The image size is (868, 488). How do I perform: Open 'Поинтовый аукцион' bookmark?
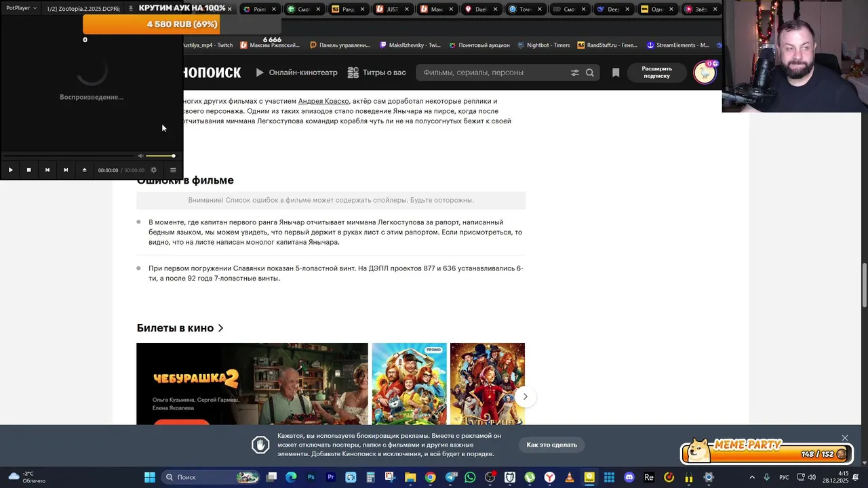[x=479, y=45]
